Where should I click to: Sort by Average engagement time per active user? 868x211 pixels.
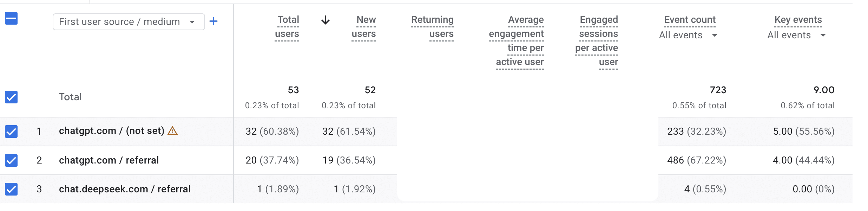(x=517, y=41)
